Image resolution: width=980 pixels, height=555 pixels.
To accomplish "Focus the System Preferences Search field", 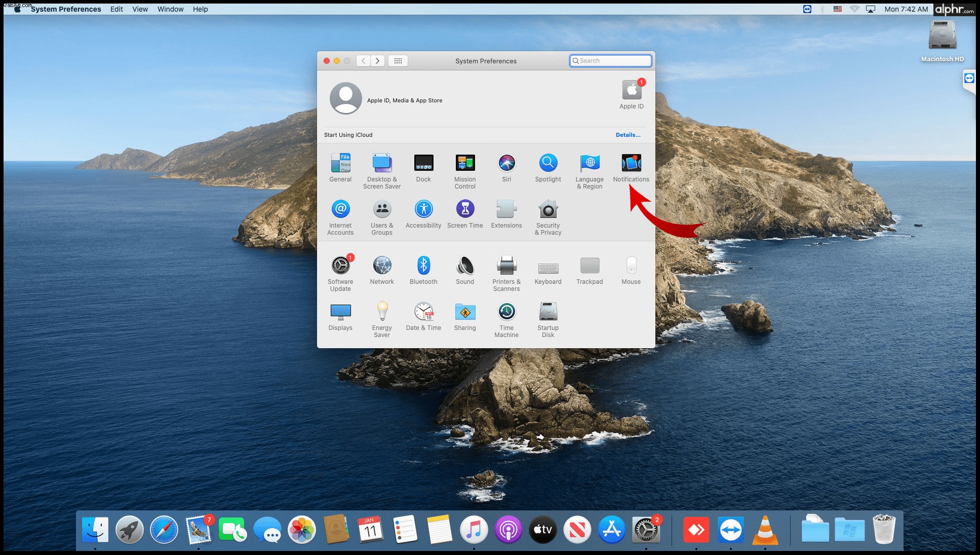I will point(610,60).
